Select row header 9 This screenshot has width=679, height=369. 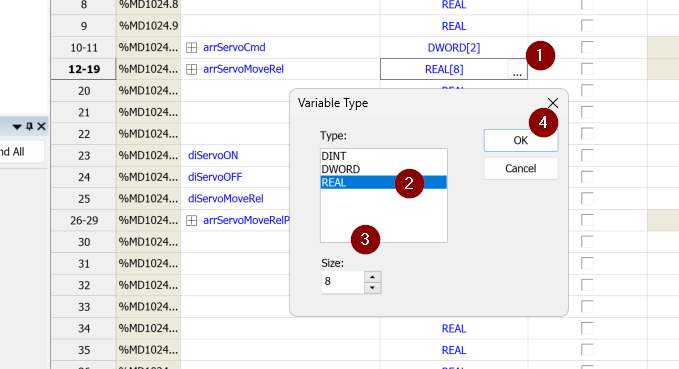pyautogui.click(x=84, y=26)
